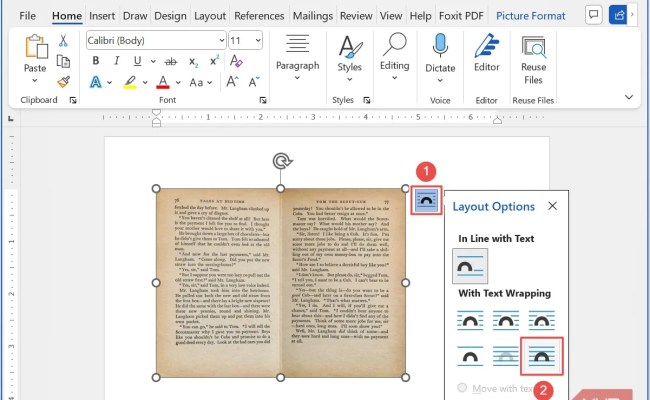The image size is (650, 400).
Task: Open the Editor tool
Action: tap(487, 52)
